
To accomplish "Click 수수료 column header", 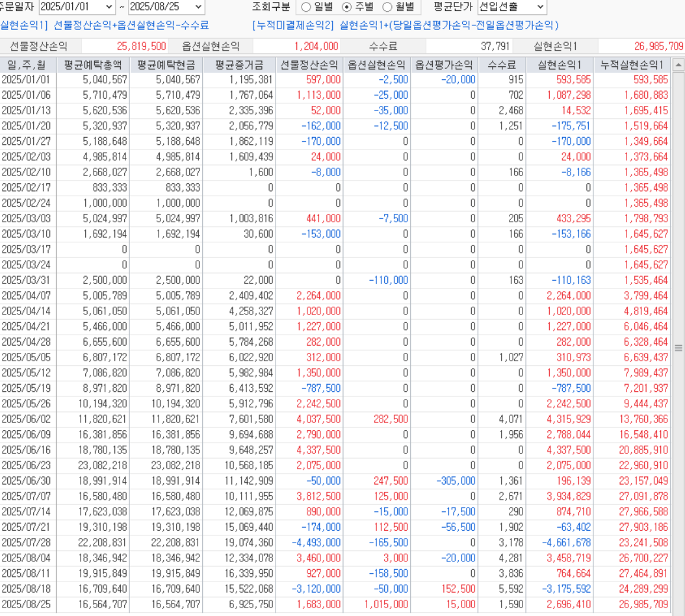I will click(x=502, y=65).
